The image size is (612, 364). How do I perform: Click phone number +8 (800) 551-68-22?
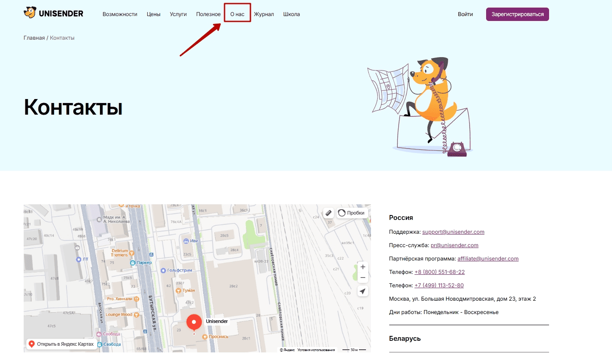point(440,272)
